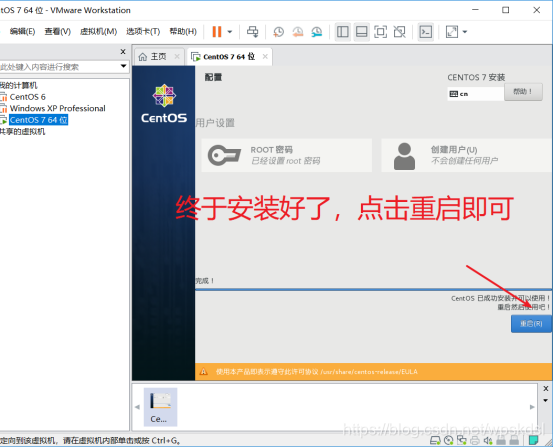Image resolution: width=554 pixels, height=448 pixels.
Task: Open the 帮助(H) menu
Action: (x=183, y=31)
